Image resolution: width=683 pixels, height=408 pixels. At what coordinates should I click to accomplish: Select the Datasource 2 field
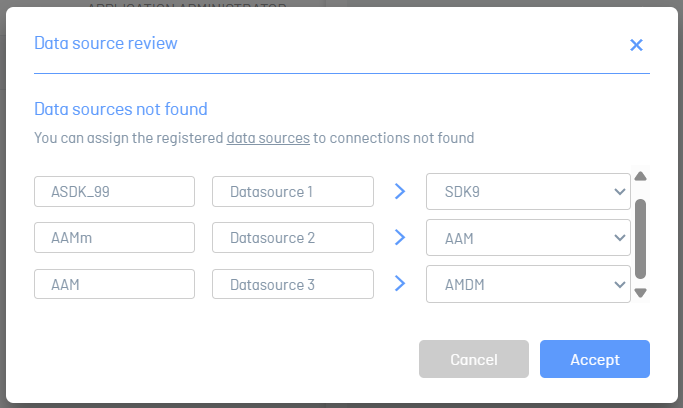tap(293, 238)
